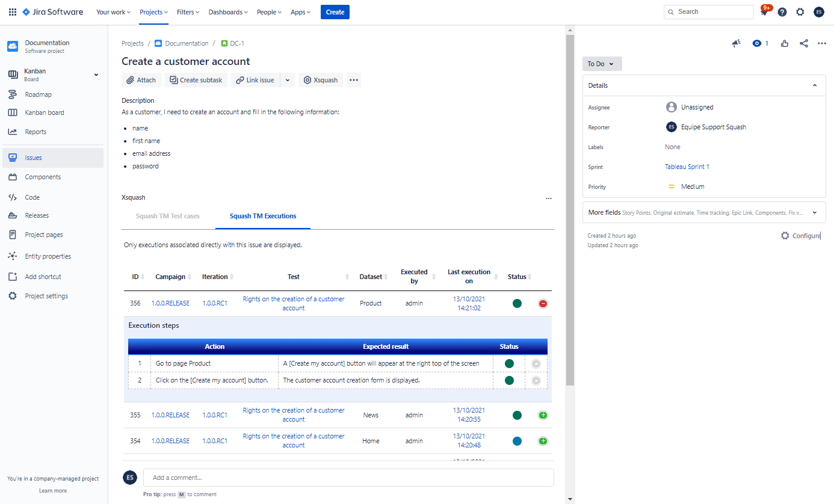Focus the Search field
Image resolution: width=834 pixels, height=504 pixels.
[709, 12]
